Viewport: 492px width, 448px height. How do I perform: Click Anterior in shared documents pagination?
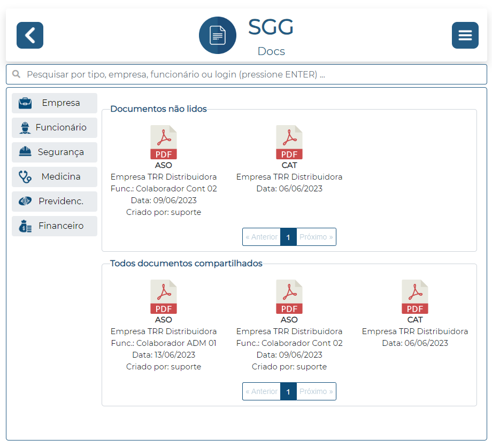262,391
